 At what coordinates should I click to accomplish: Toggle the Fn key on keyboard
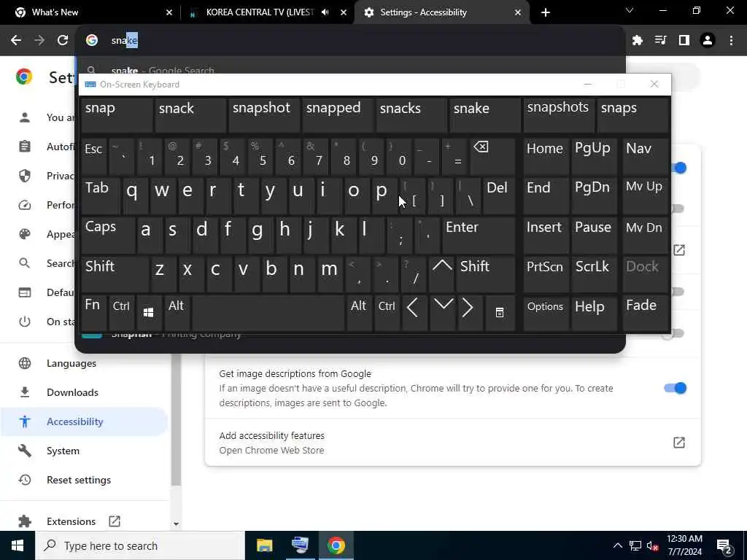pyautogui.click(x=93, y=313)
